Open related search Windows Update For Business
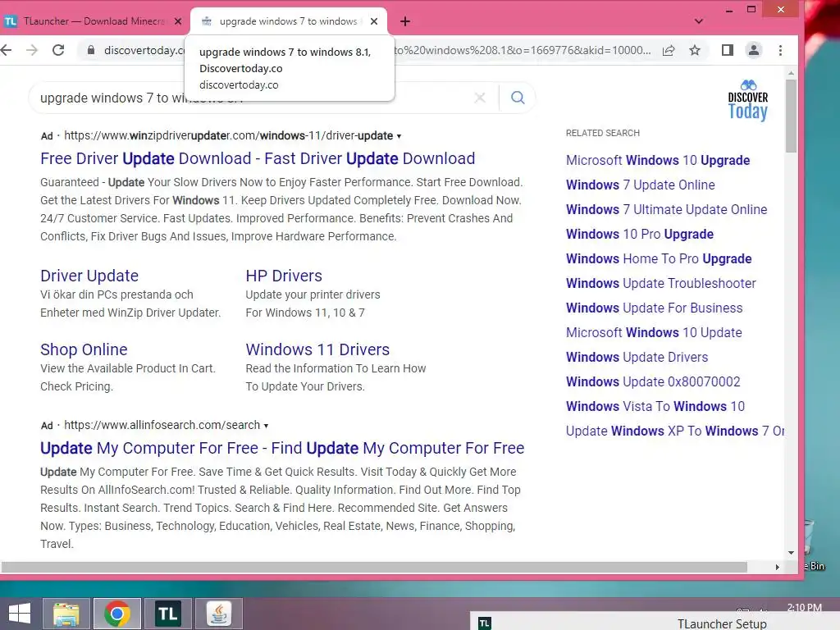 click(x=654, y=308)
